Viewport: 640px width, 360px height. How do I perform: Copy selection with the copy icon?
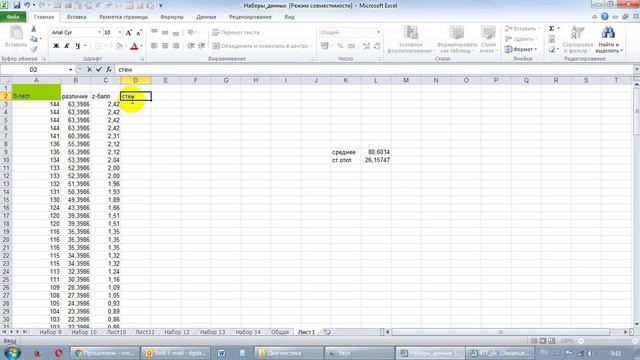click(x=33, y=39)
